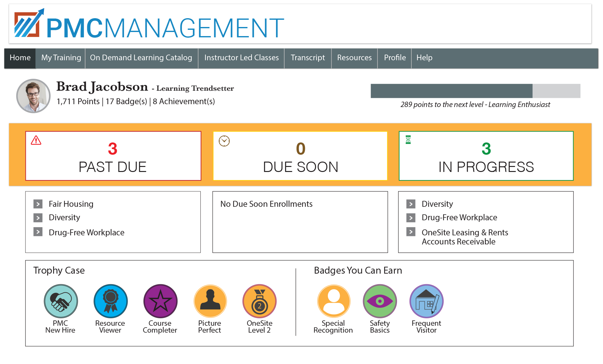Open the Picture Perfect badge icon
Viewport: 603px width, 364px height.
(210, 301)
